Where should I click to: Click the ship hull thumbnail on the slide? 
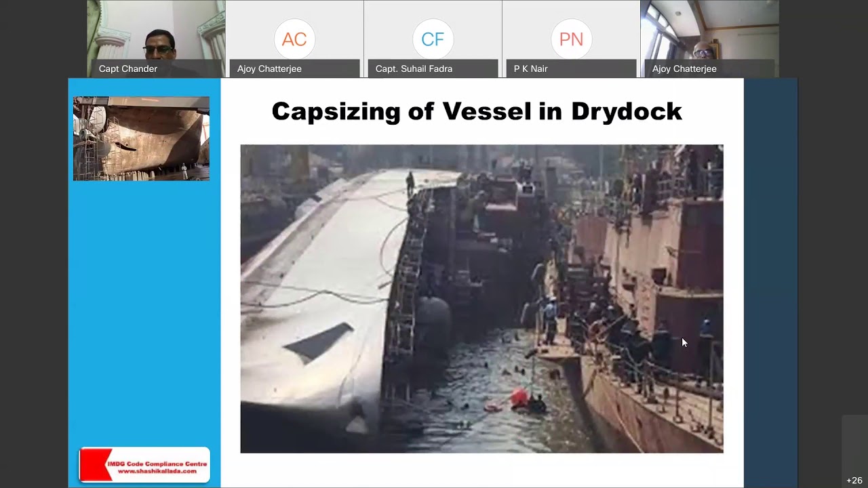coord(141,139)
